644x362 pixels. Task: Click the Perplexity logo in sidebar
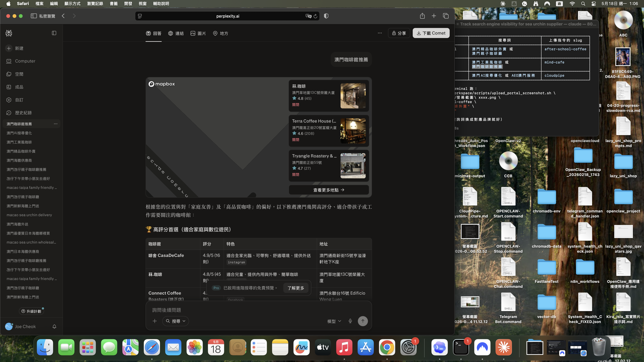pos(9,33)
